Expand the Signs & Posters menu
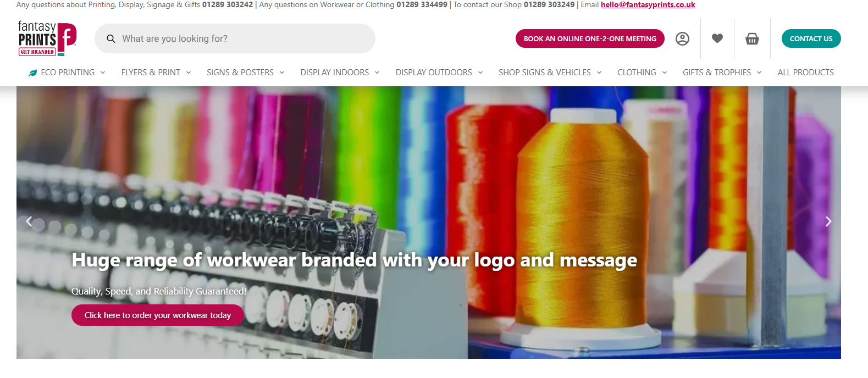868x378 pixels. tap(246, 73)
